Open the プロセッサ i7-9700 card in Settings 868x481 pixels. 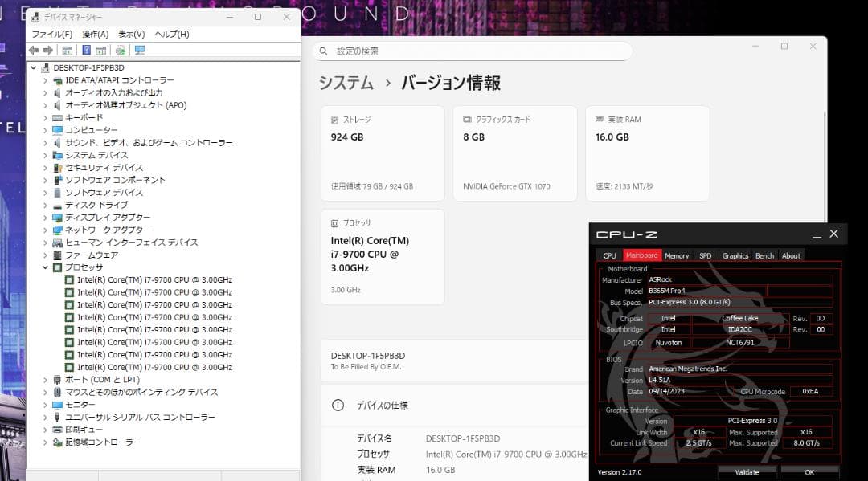[x=383, y=256]
